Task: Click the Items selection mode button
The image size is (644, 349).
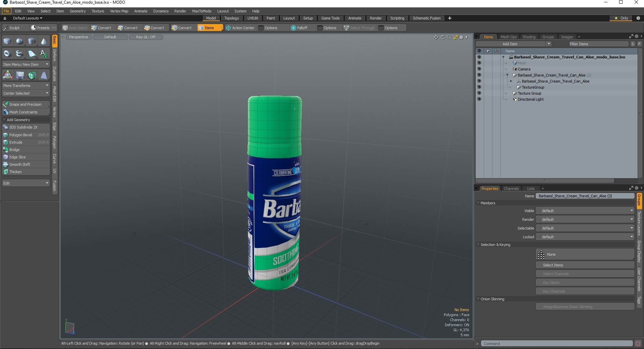Action: pyautogui.click(x=210, y=28)
